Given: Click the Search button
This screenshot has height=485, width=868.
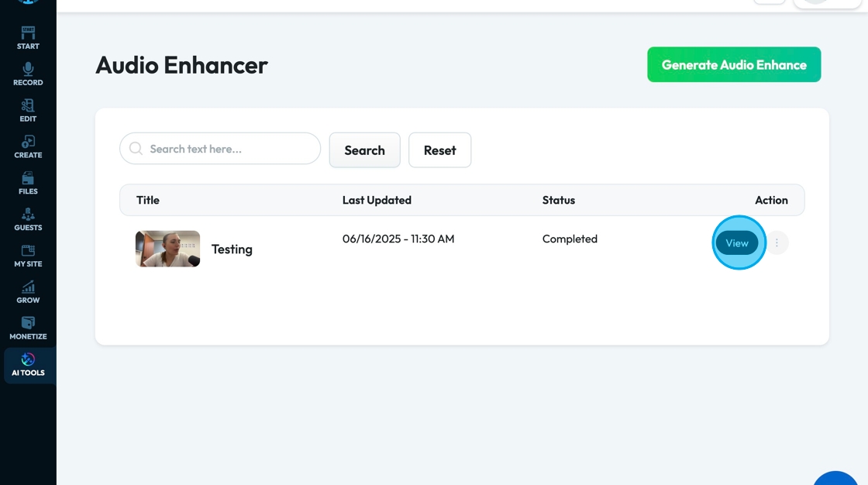Looking at the screenshot, I should click(365, 150).
